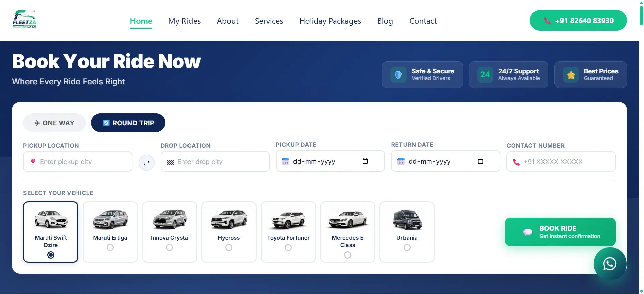This screenshot has width=644, height=294.
Task: Click the airplane icon in ONE WAY
Action: tap(37, 123)
